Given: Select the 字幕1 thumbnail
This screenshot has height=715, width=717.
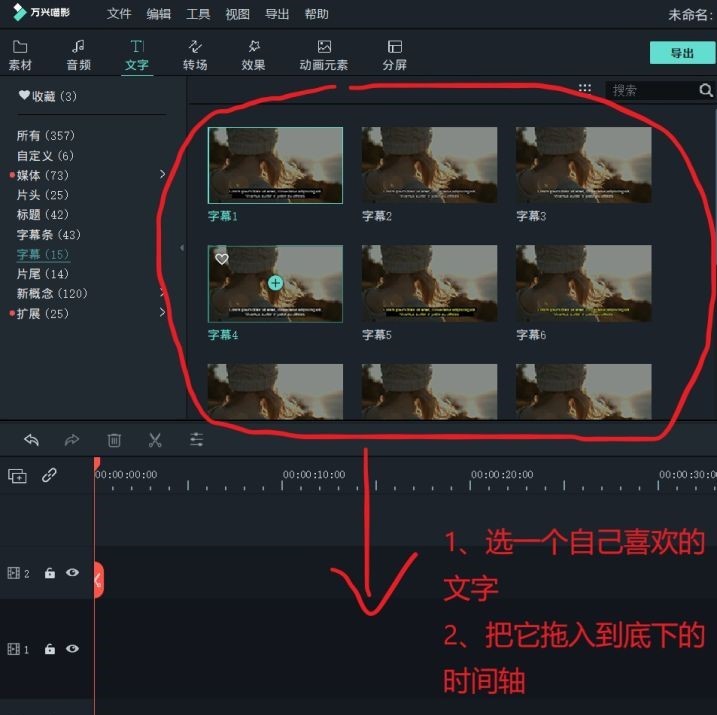Looking at the screenshot, I should tap(275, 165).
